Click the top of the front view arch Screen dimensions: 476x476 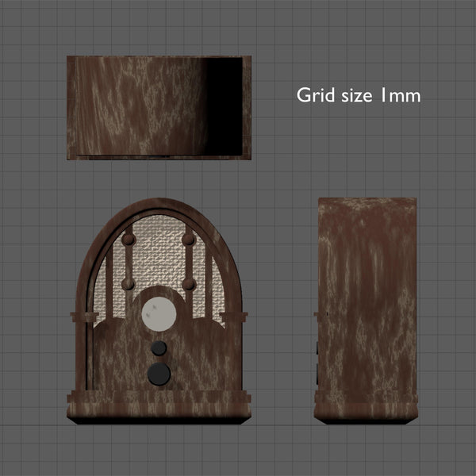[x=159, y=204]
